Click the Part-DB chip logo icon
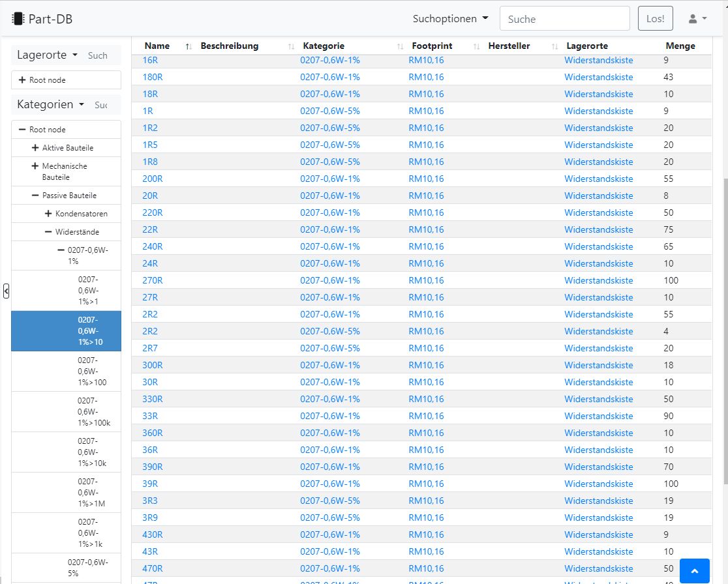Screen dimensions: 728x584 (18, 19)
